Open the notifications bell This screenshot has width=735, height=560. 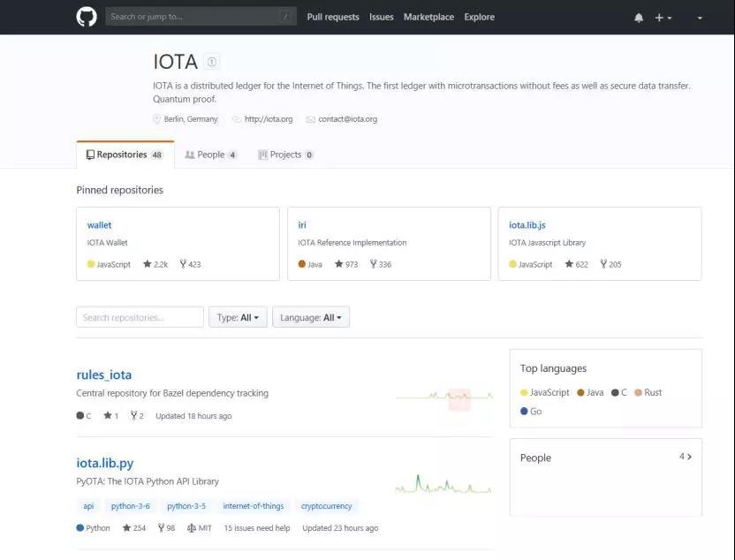click(639, 18)
